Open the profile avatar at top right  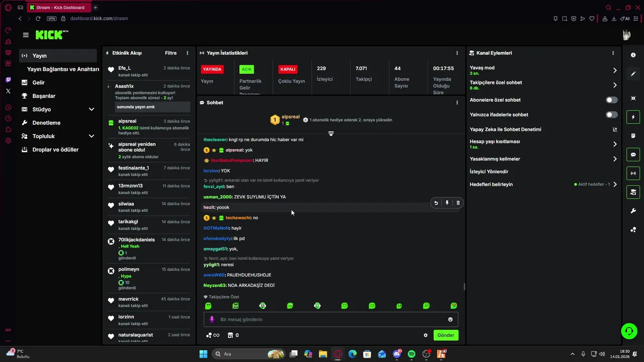pos(626,35)
